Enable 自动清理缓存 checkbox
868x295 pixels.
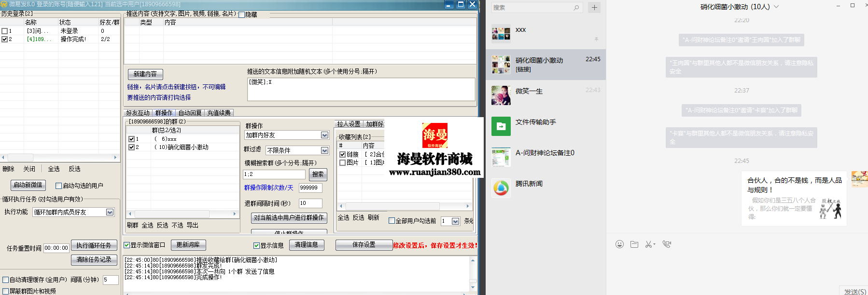6,280
